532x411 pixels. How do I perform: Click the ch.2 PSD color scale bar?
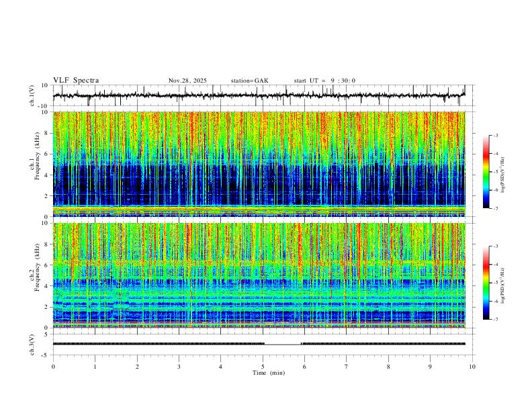pyautogui.click(x=486, y=283)
